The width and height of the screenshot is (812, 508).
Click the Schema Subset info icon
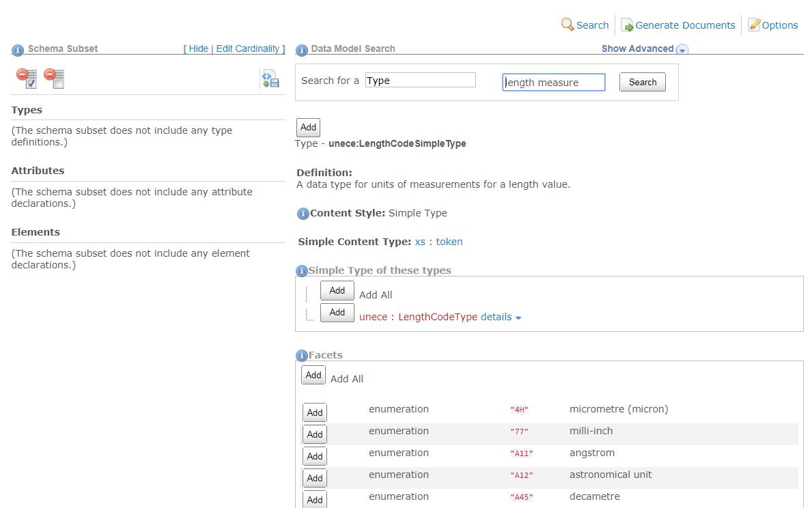pyautogui.click(x=18, y=50)
